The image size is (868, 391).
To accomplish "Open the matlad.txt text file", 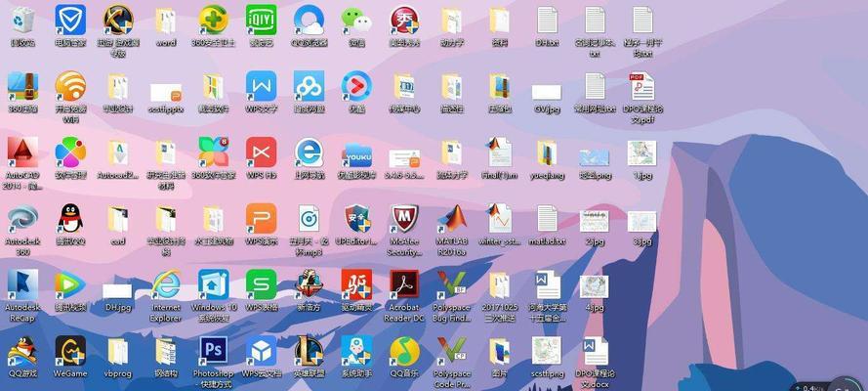I will tap(547, 219).
